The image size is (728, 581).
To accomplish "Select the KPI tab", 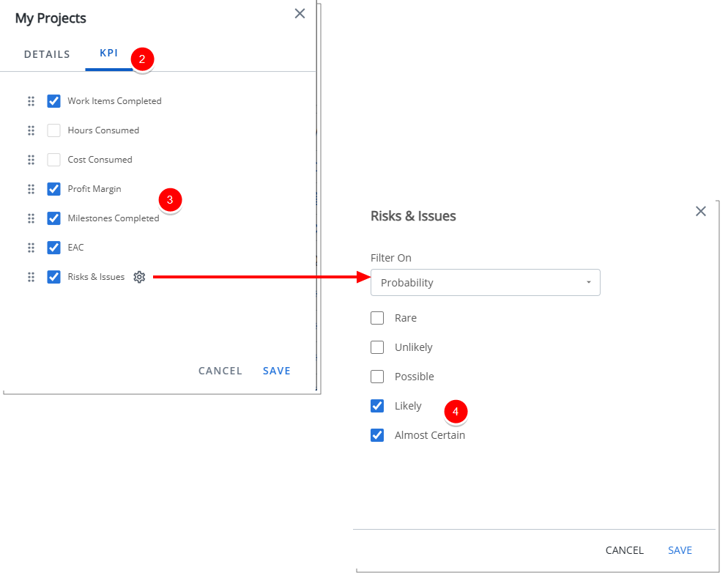I will (108, 53).
